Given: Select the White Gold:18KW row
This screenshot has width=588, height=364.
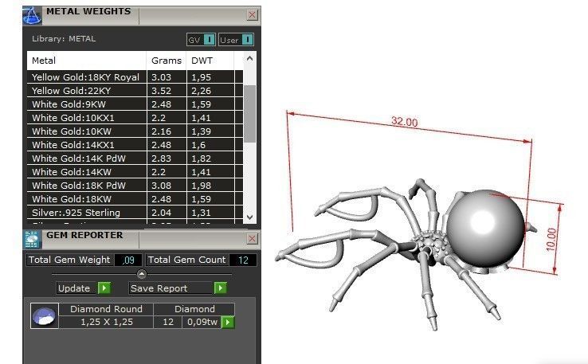Looking at the screenshot, I should pos(135,198).
